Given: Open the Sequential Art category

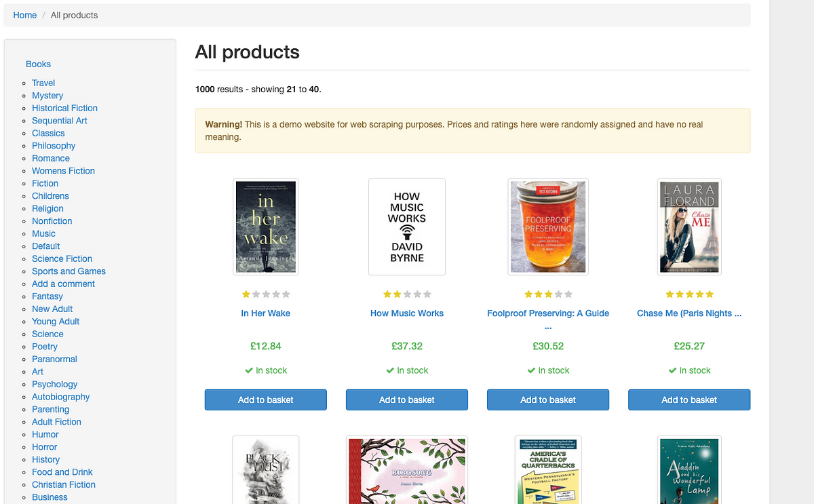Looking at the screenshot, I should [60, 121].
